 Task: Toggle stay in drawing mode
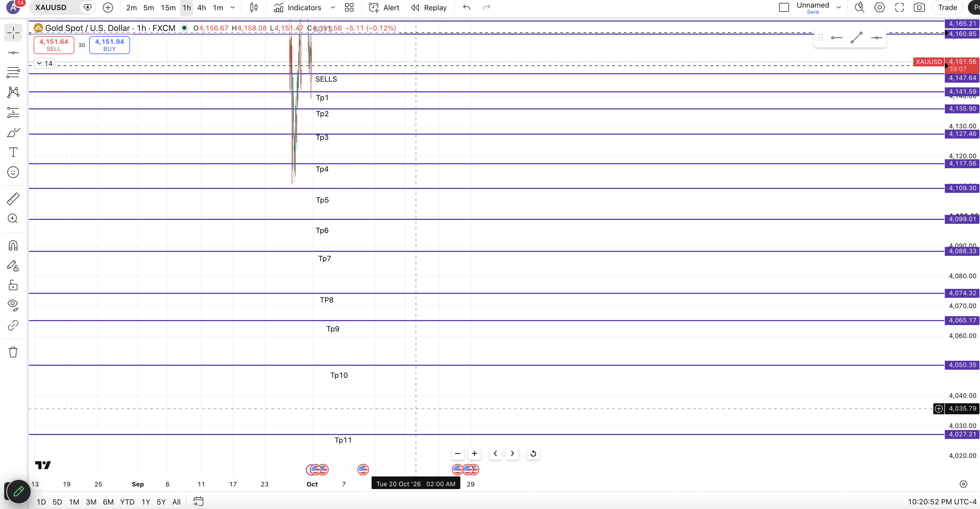pos(13,265)
